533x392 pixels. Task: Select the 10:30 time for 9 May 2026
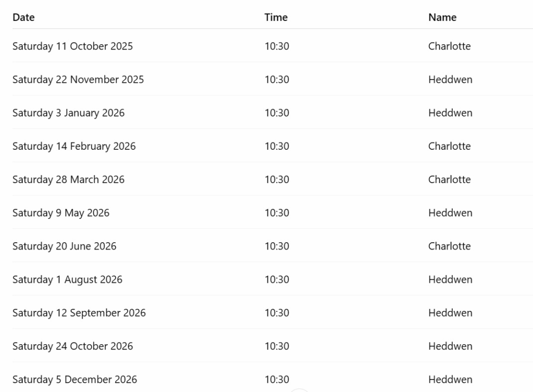click(x=276, y=213)
